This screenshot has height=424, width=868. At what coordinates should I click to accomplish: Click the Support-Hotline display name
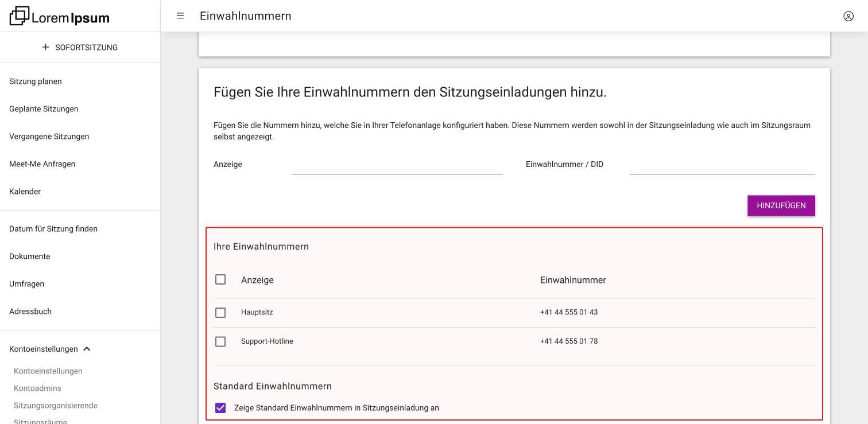[267, 341]
